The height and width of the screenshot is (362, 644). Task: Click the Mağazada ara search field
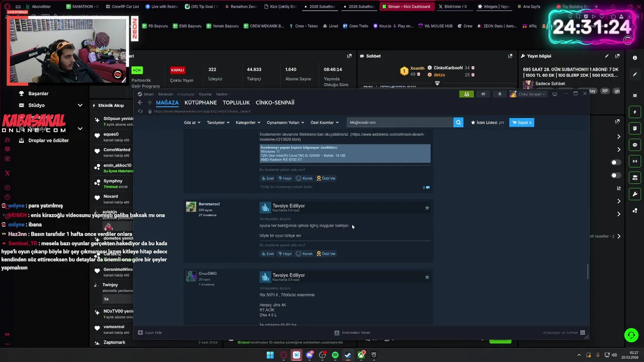(400, 122)
